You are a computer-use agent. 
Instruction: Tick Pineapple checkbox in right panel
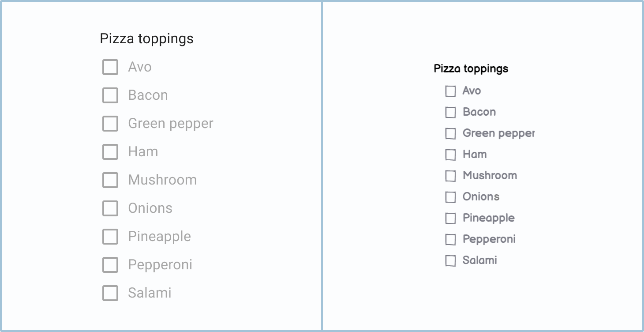tap(450, 219)
